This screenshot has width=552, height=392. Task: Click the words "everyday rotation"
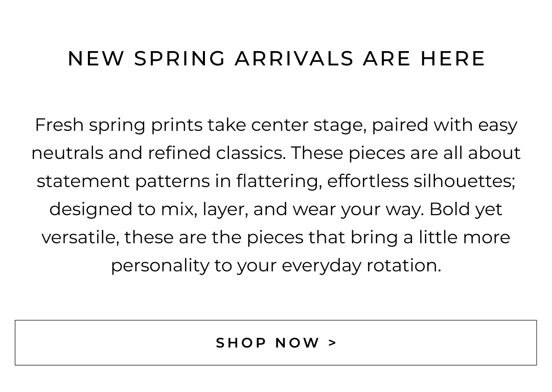(x=361, y=266)
